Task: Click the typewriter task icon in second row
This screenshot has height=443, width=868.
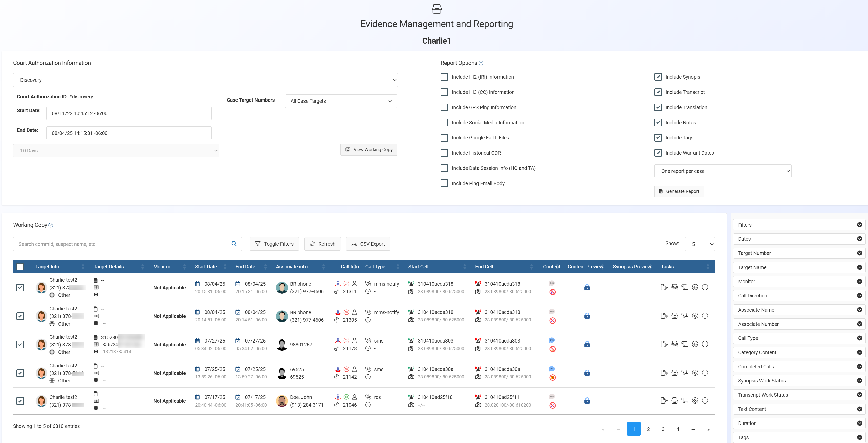Action: tap(674, 316)
